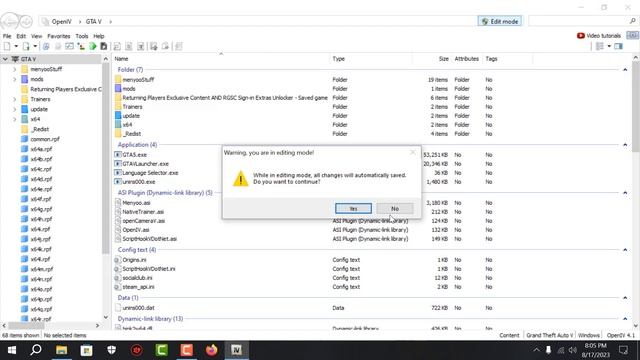The width and height of the screenshot is (640, 360).
Task: Open the View menu
Action: coord(36,36)
